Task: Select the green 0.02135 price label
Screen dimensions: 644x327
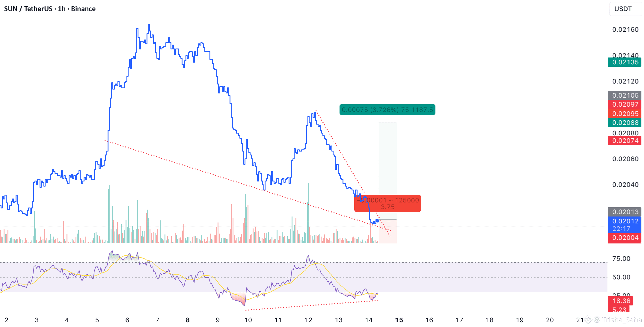Action: click(x=625, y=62)
